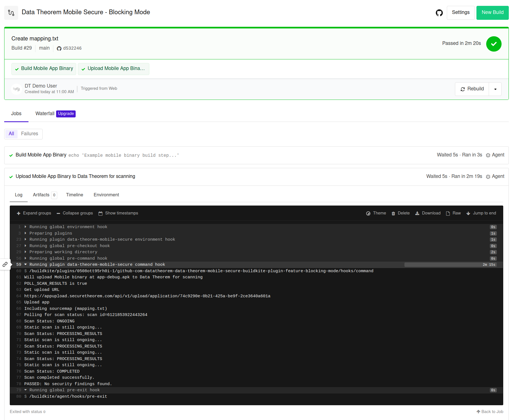513x420 pixels.
Task: Click the New Build button
Action: (492, 13)
